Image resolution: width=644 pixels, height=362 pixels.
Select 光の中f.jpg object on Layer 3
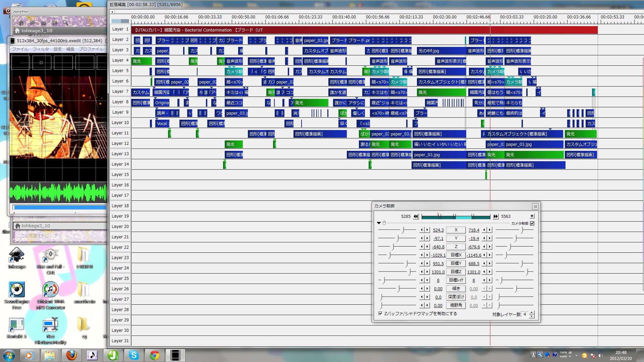click(x=442, y=51)
